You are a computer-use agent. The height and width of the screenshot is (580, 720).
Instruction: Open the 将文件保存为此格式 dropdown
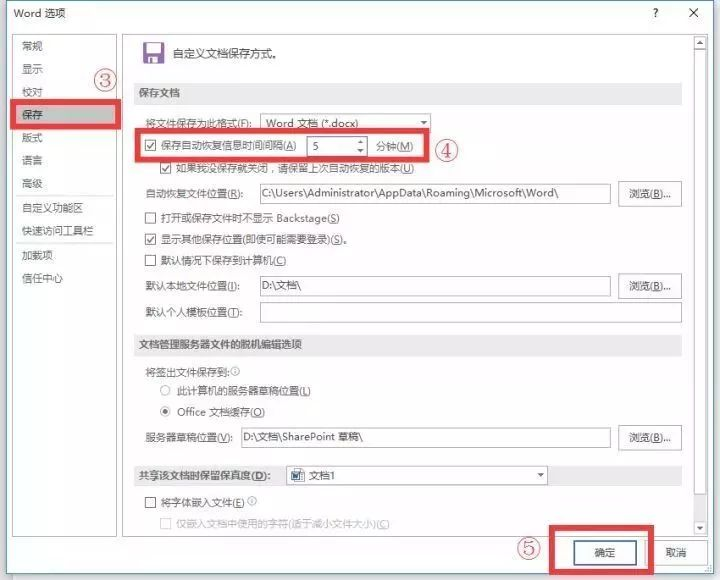coord(345,122)
